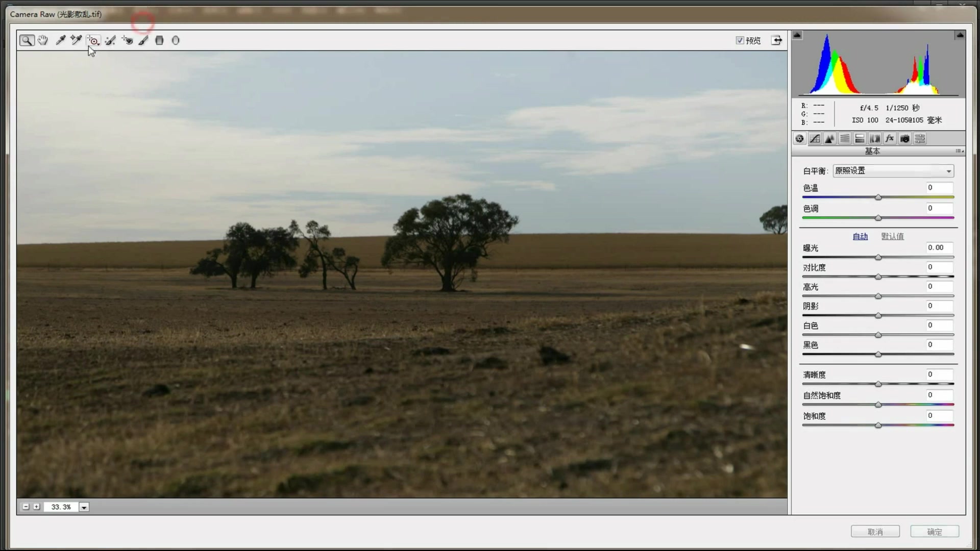The width and height of the screenshot is (980, 551).
Task: Click the 色温 temperature value field
Action: click(939, 188)
